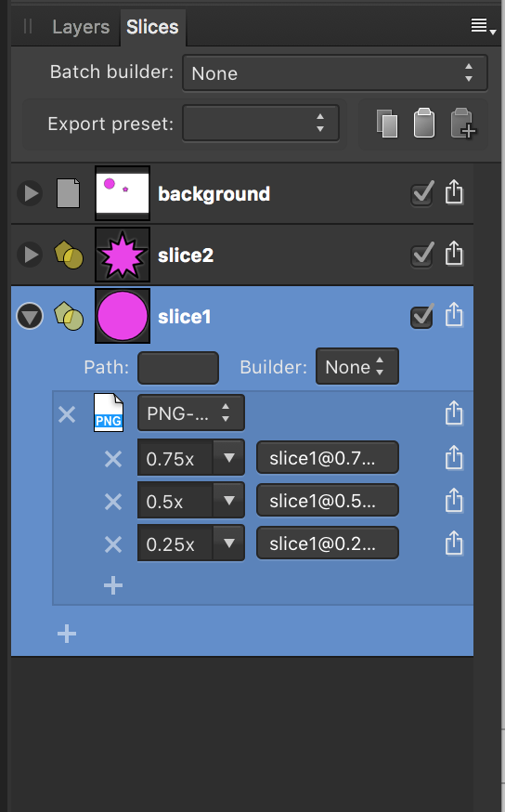Uncheck the background slice export checkbox
The image size is (505, 812).
tap(422, 193)
